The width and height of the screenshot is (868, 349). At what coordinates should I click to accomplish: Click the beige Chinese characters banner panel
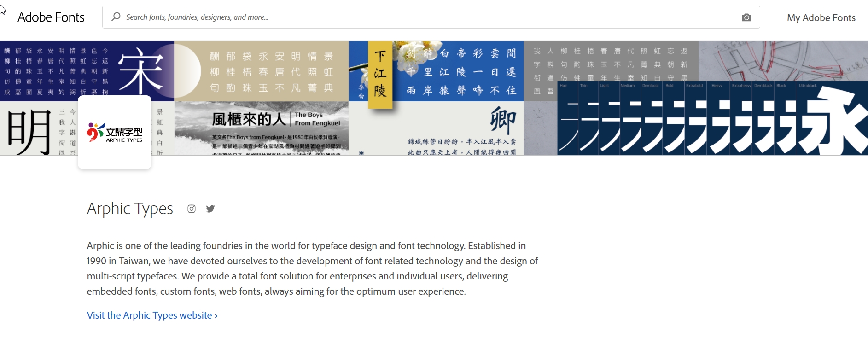coord(262,71)
